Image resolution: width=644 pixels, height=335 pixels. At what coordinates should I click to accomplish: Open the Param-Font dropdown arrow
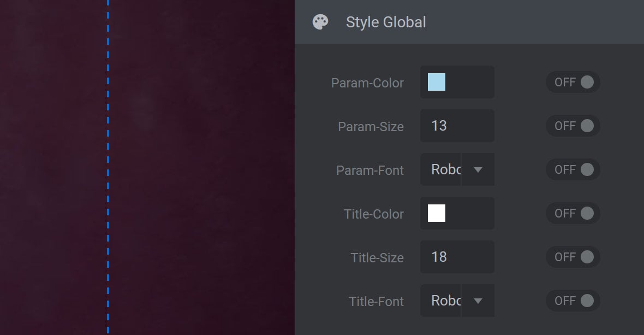pyautogui.click(x=478, y=170)
